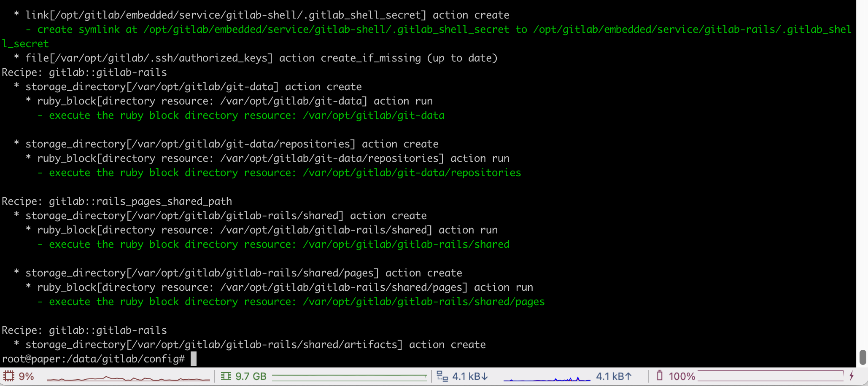This screenshot has height=386, width=868.
Task: Click storage_directory gitlab-rails/shared/pages action create line
Action: (238, 273)
